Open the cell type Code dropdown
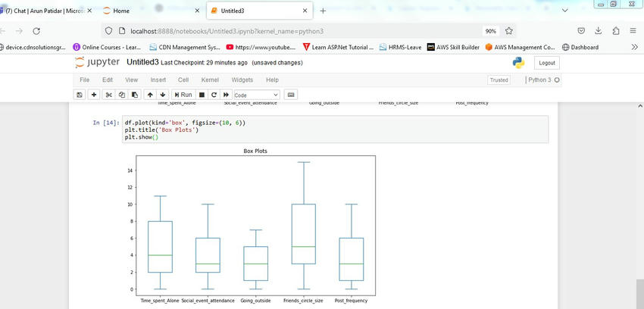The height and width of the screenshot is (309, 644). click(x=256, y=95)
